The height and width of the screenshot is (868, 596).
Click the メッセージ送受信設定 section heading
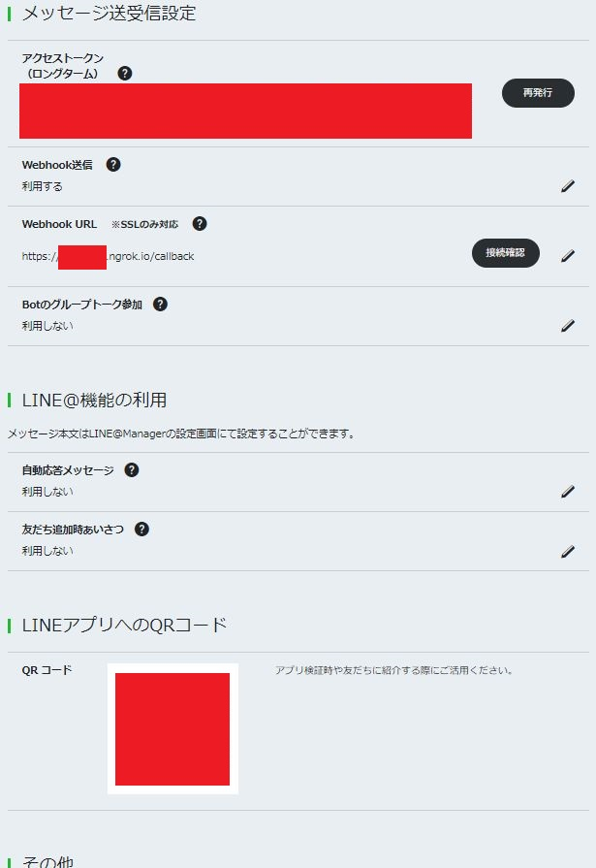(x=109, y=14)
